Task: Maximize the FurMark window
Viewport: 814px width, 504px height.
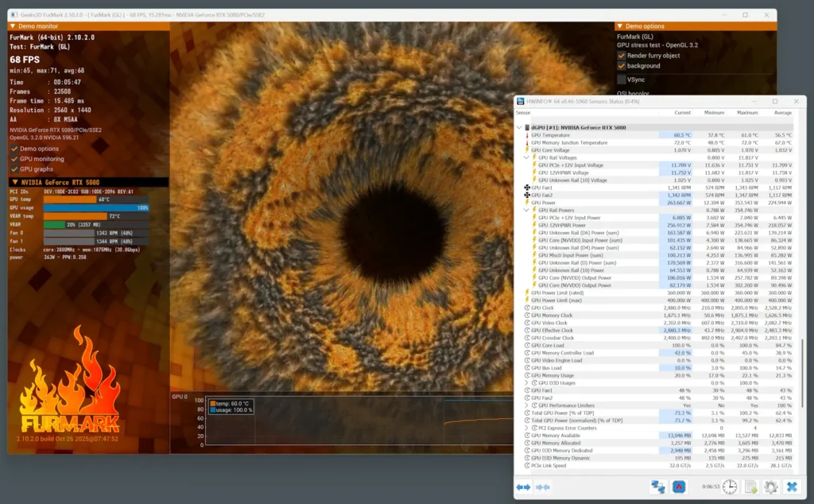Action: coord(745,14)
